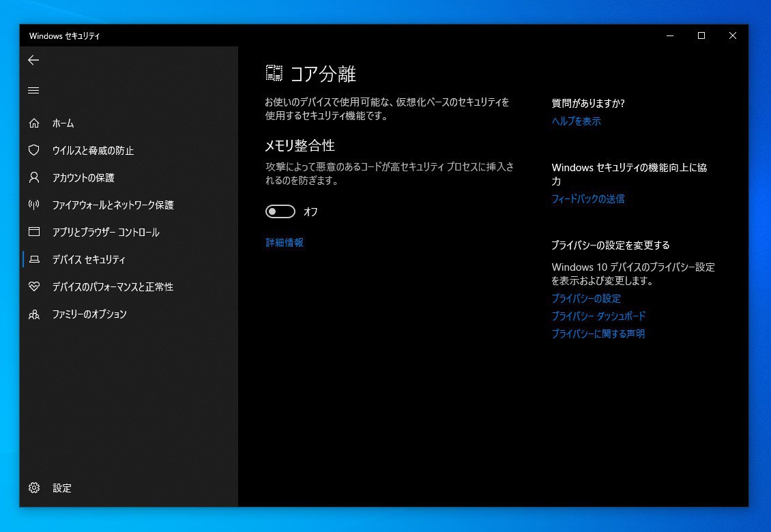Image resolution: width=771 pixels, height=532 pixels.
Task: Minimize the Windows セキュリティ window
Action: (x=670, y=35)
